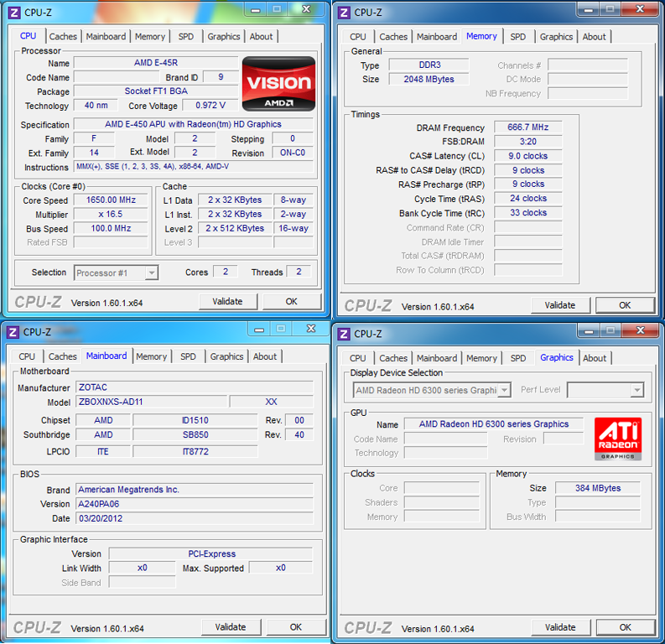The image size is (665, 644).
Task: Open Graphics tab in the CPU window
Action: [x=224, y=36]
